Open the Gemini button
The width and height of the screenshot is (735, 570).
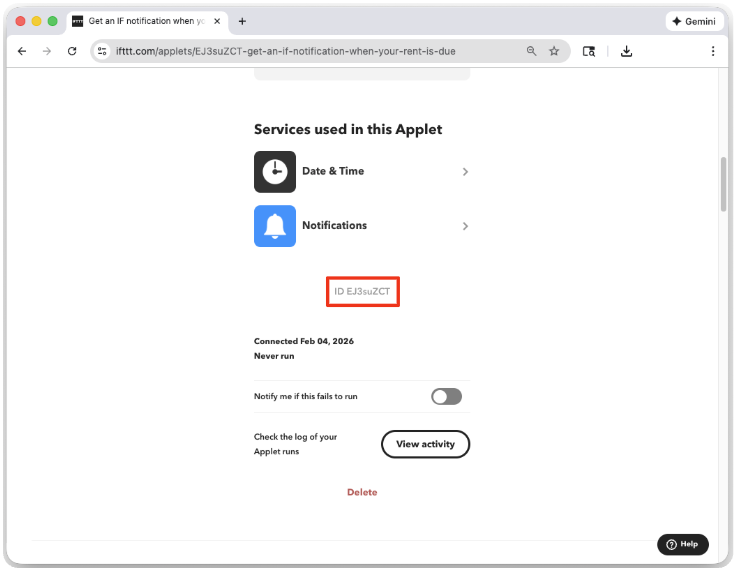pos(693,21)
